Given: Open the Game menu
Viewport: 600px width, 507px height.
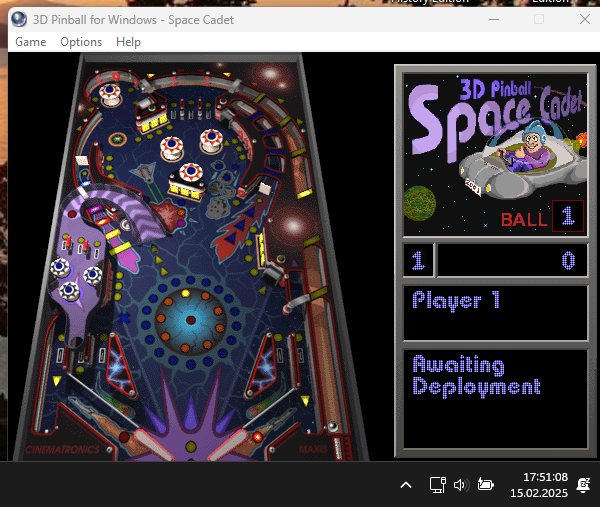Looking at the screenshot, I should tap(31, 42).
